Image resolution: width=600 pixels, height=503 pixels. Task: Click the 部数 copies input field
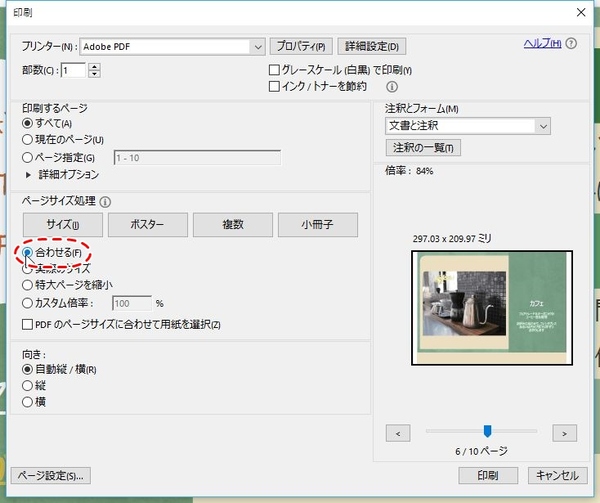coord(73,70)
